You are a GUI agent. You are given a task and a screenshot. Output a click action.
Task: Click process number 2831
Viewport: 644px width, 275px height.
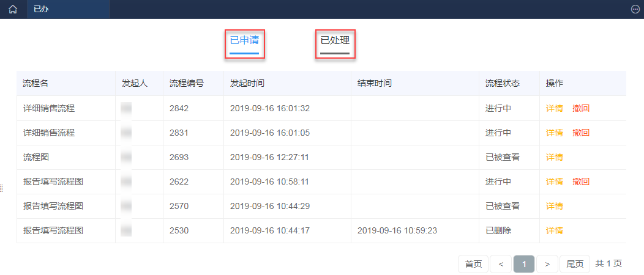point(179,133)
